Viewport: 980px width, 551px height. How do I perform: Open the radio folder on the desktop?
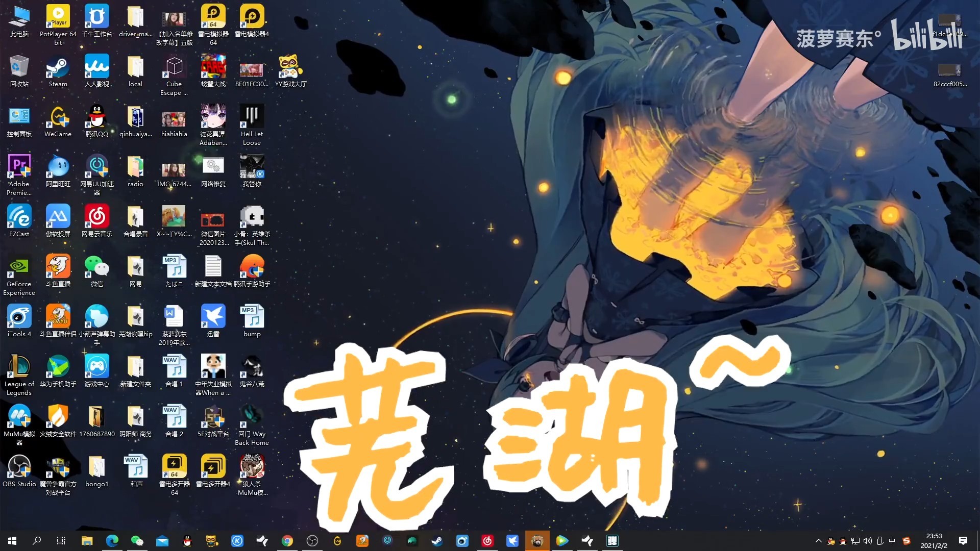[136, 170]
